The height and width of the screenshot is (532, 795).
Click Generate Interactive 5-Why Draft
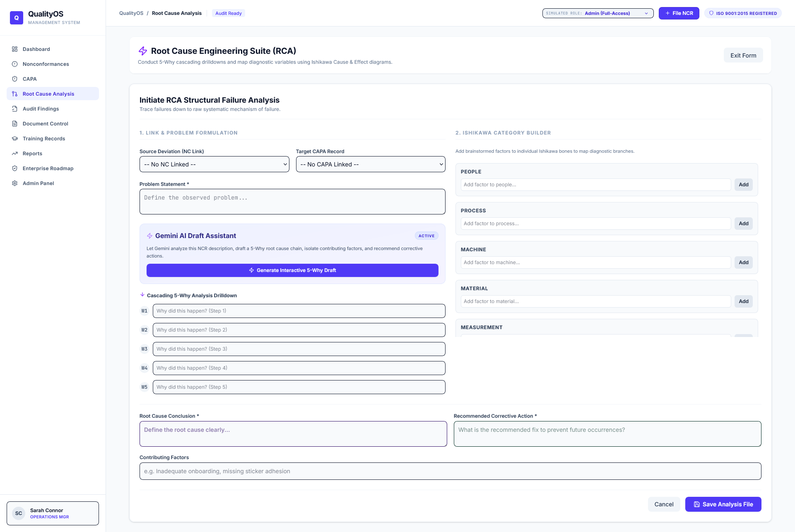point(292,270)
